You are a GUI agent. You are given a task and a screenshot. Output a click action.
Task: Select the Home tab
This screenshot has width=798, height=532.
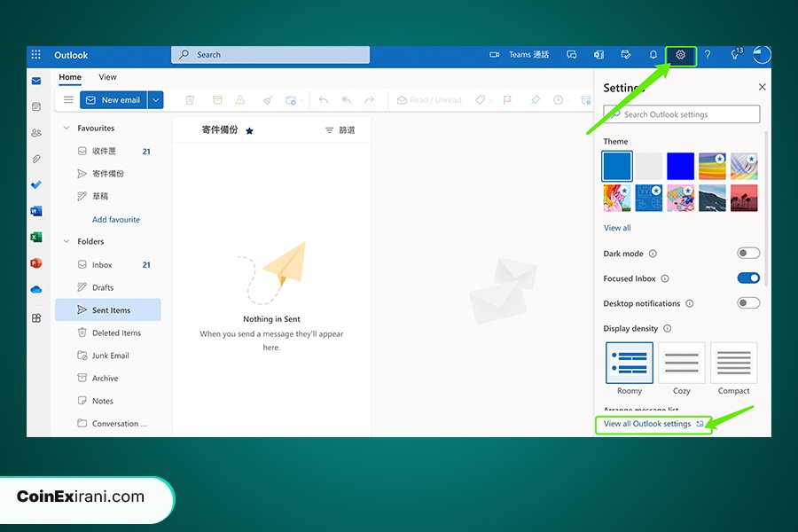70,77
